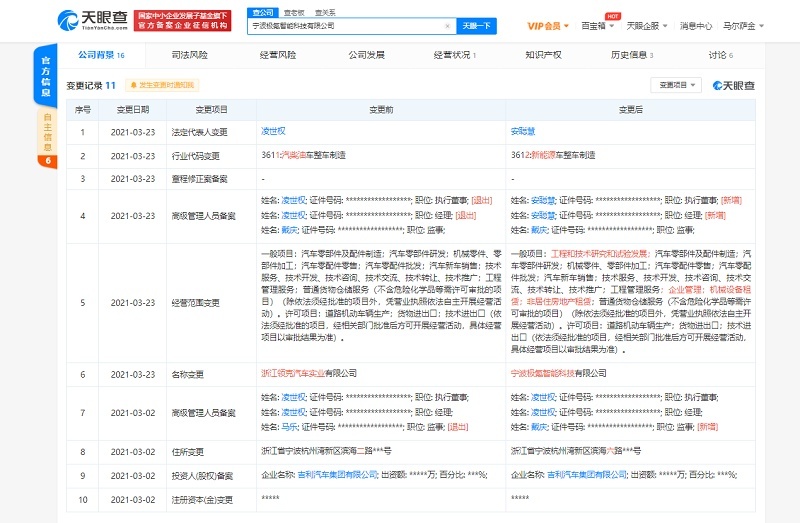Image resolution: width=800 pixels, height=523 pixels.
Task: Expand the 天眼企服 dropdown menu
Action: 646,26
